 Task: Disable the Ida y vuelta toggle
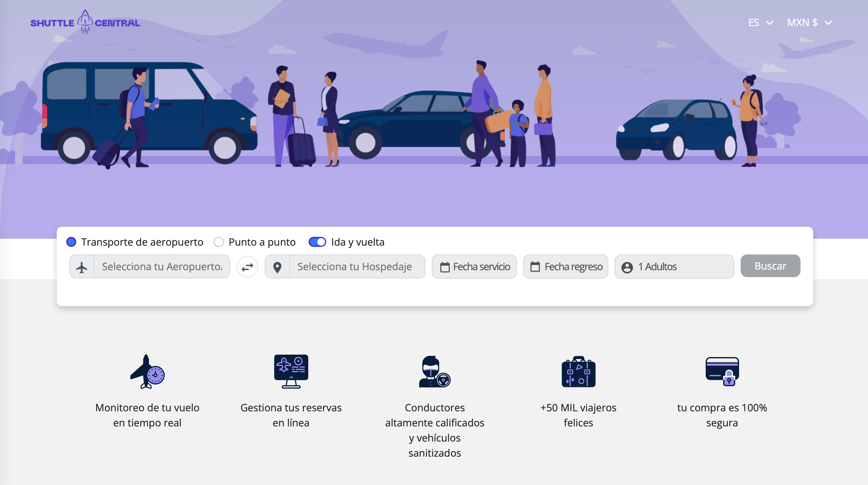click(317, 242)
